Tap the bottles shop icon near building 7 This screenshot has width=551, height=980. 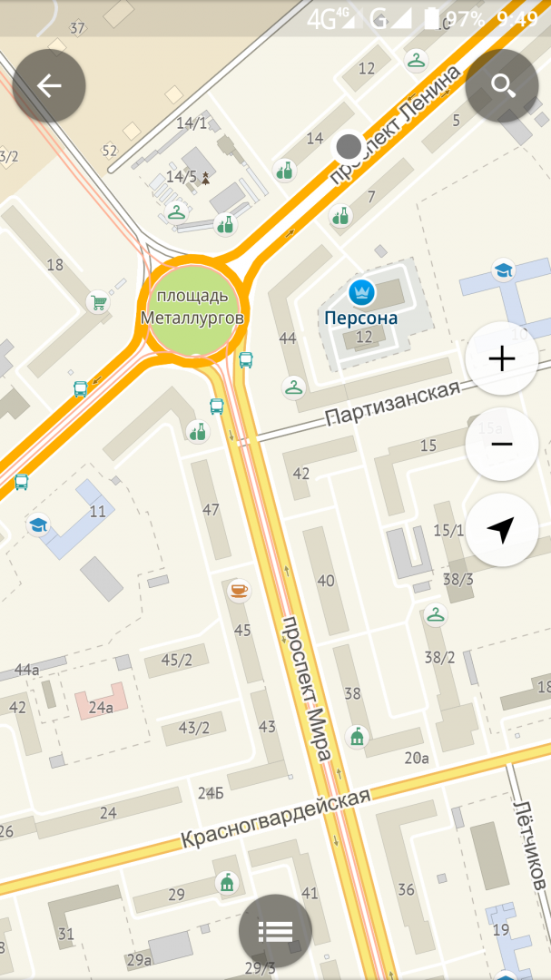340,216
